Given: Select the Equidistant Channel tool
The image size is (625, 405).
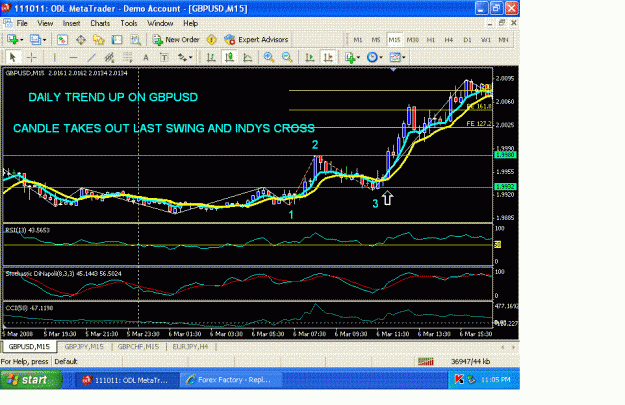Looking at the screenshot, I should [x=109, y=57].
